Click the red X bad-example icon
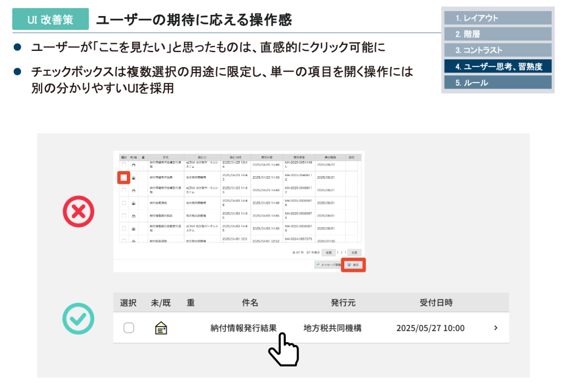567x392 pixels. [x=79, y=212]
